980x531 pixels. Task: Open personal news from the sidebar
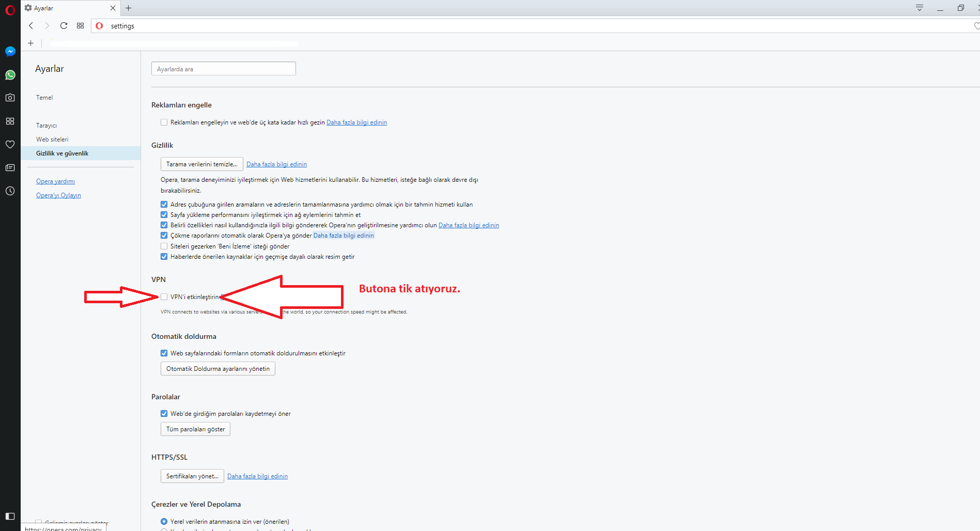[10, 167]
